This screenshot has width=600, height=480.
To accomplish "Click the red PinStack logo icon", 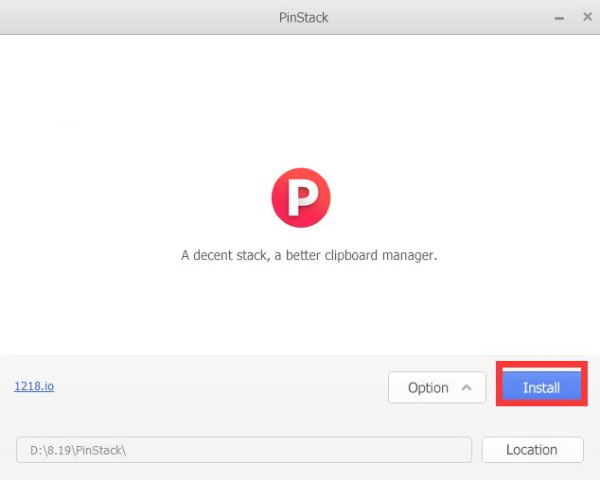I will [300, 197].
